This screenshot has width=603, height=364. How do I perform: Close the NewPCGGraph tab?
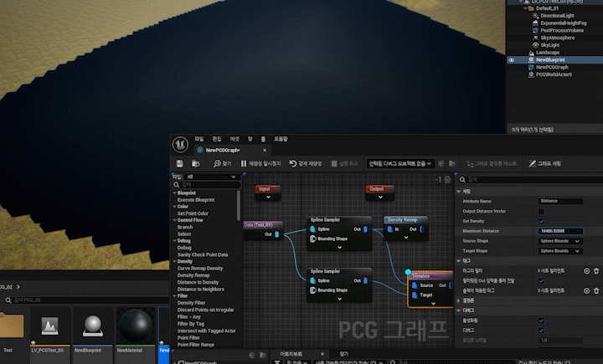tap(265, 151)
